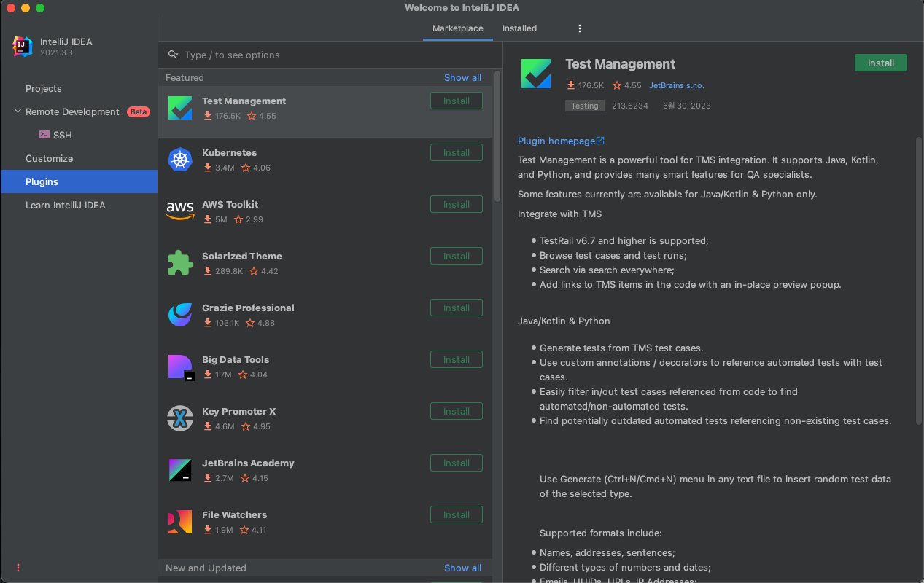Viewport: 924px width, 583px height.
Task: Install Test Management from the list
Action: tap(457, 101)
